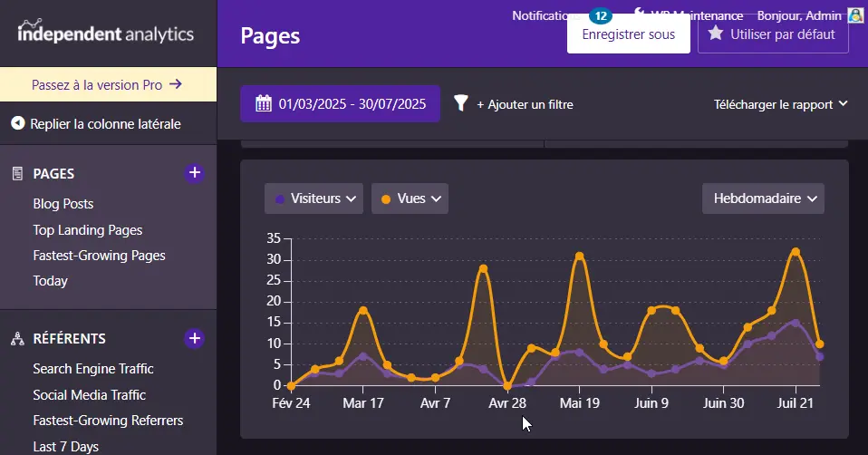Open the Vues metric dropdown
This screenshot has width=868, height=455.
pos(410,198)
